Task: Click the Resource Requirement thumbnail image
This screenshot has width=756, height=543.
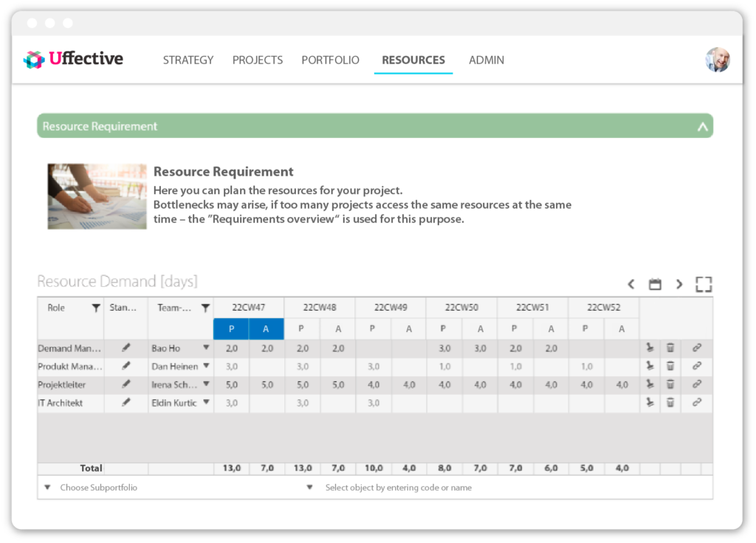Action: 97,196
